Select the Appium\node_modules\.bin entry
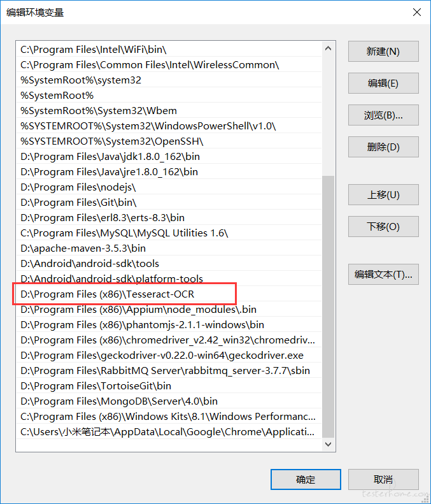Screen dimensions: 431x504 coord(169,309)
